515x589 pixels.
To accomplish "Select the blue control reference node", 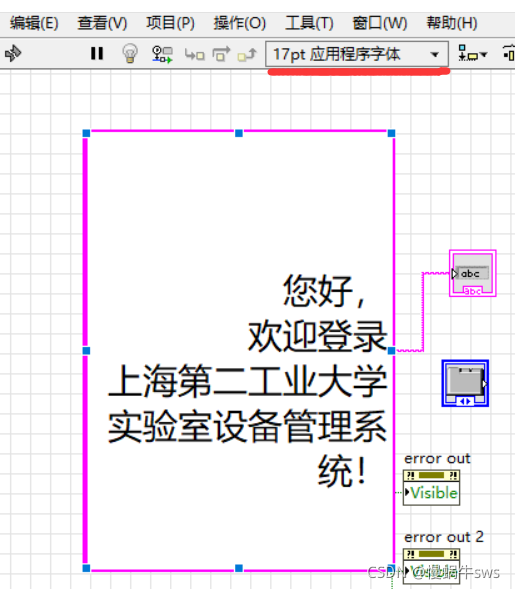I will [x=465, y=383].
